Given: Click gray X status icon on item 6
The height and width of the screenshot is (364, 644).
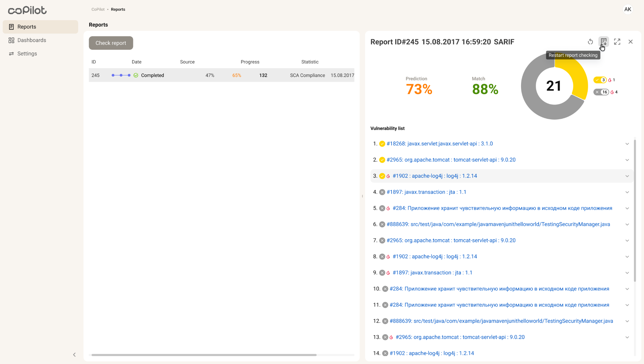Looking at the screenshot, I should coord(382,225).
